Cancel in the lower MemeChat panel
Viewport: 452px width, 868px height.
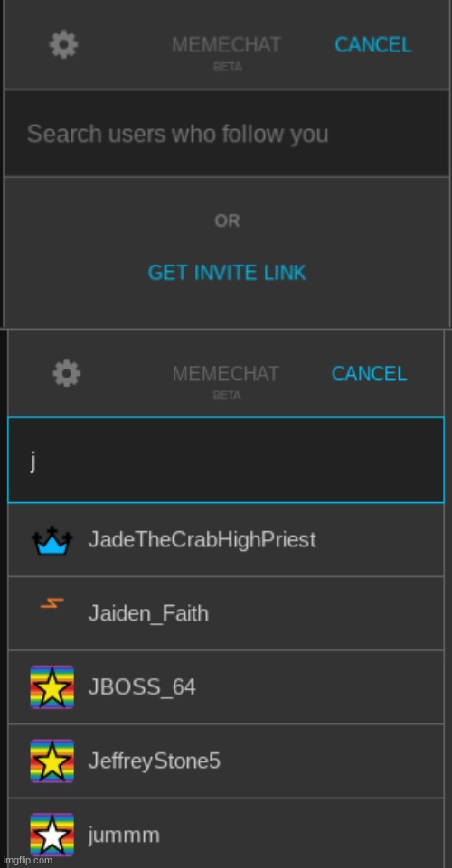[x=370, y=374]
